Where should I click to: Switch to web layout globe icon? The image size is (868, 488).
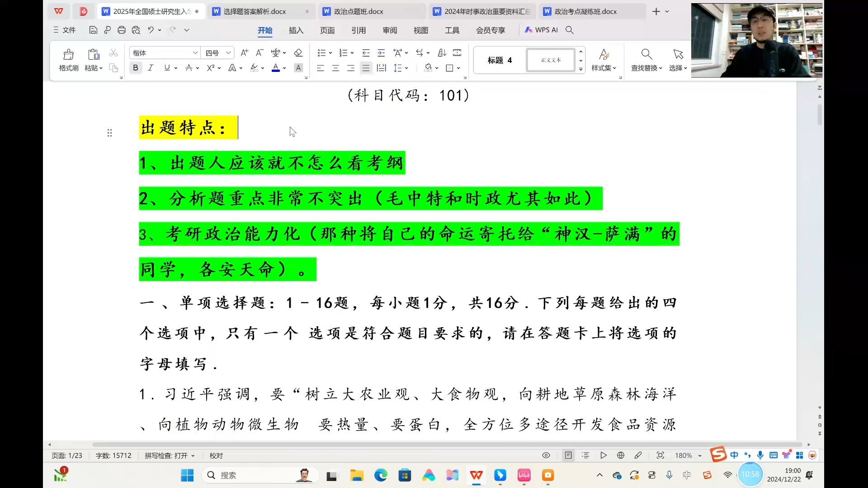621,455
